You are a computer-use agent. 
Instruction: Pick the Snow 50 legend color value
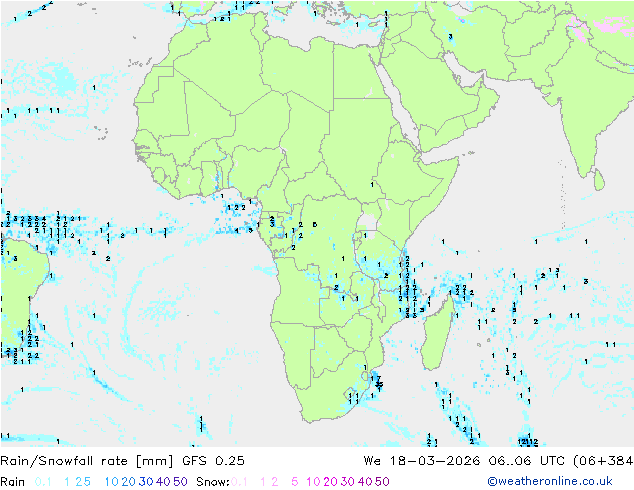(382, 482)
